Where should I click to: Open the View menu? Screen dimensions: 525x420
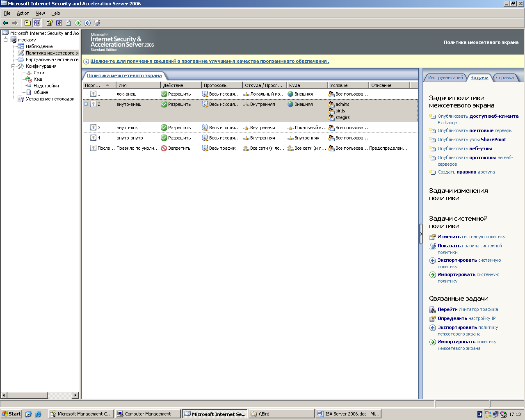point(40,13)
